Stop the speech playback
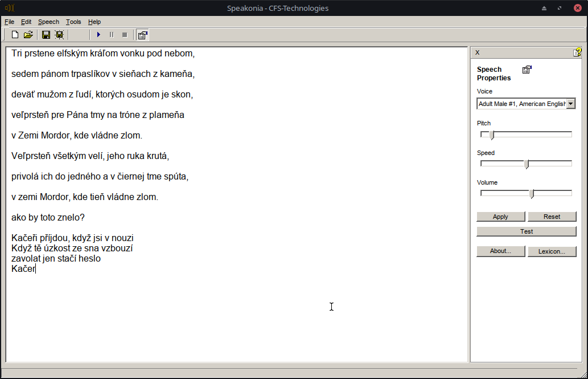The image size is (588, 379). pyautogui.click(x=125, y=35)
